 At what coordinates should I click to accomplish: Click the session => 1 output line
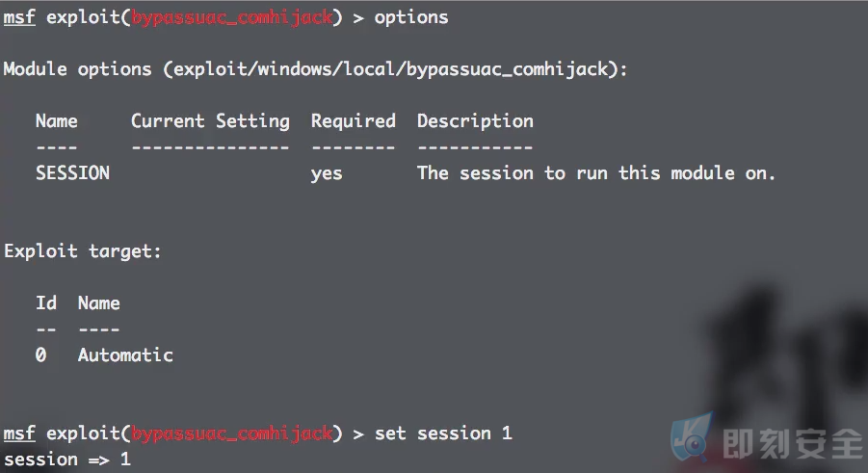click(67, 460)
